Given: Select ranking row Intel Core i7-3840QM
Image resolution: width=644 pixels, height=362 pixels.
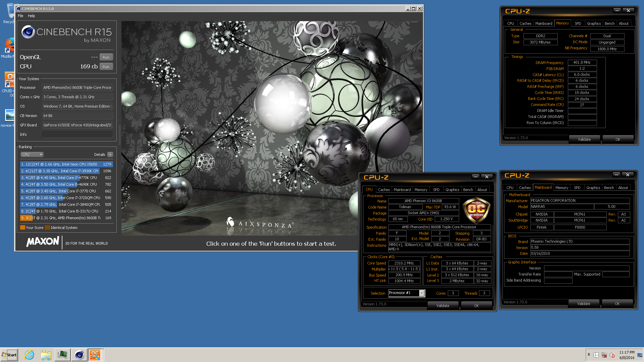Looking at the screenshot, I should pyautogui.click(x=66, y=204).
